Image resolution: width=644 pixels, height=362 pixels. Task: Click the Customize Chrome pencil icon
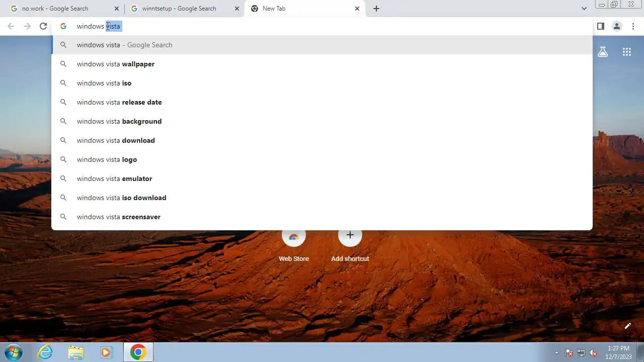[628, 326]
